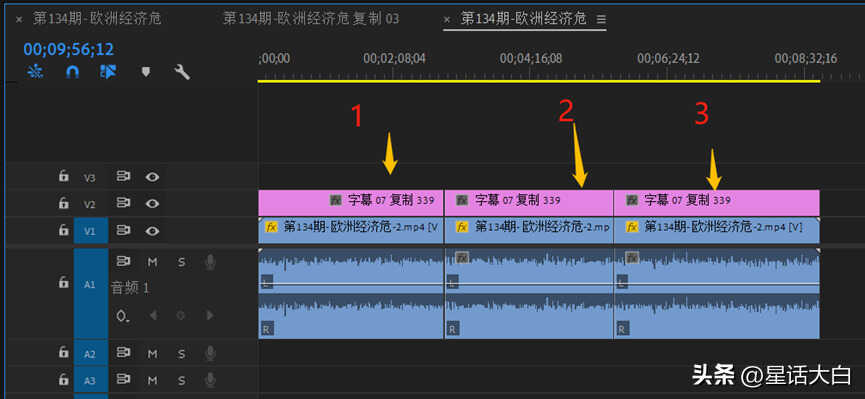Click the time ruler at 00;04;16;08
This screenshot has width=865, height=399.
tap(531, 58)
